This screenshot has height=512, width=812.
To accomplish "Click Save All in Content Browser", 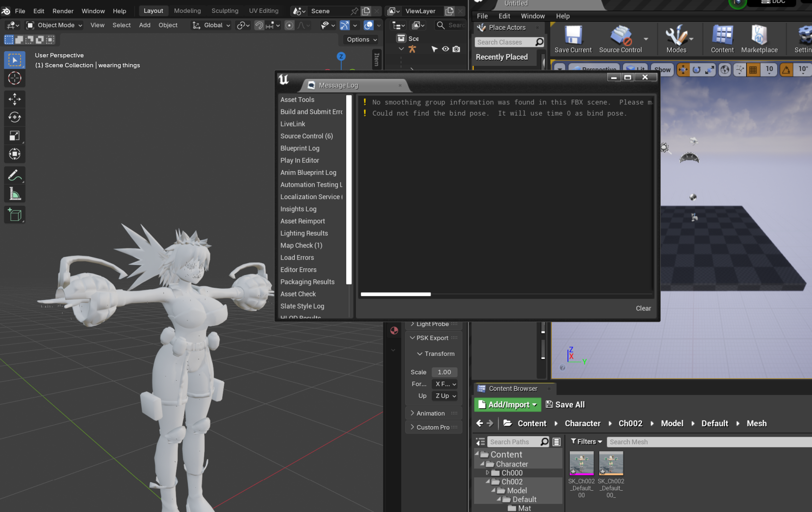I will (x=565, y=404).
